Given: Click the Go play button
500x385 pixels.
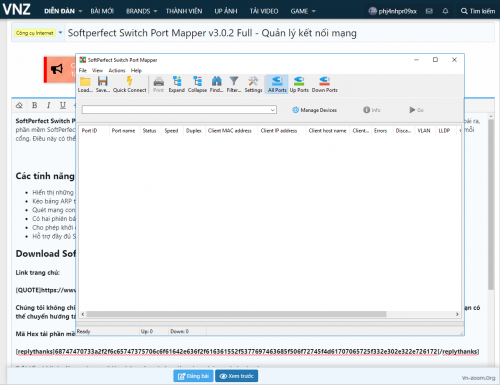Looking at the screenshot, I should (x=416, y=110).
